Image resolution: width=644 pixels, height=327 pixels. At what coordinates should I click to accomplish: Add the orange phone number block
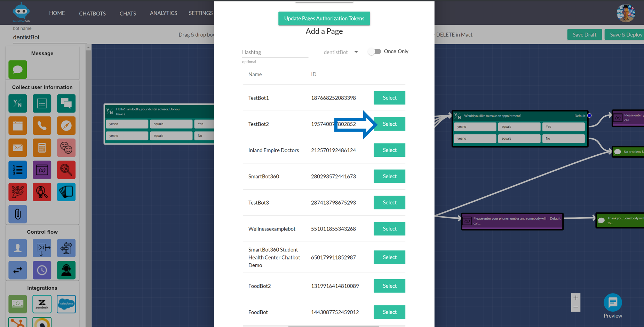tap(42, 125)
